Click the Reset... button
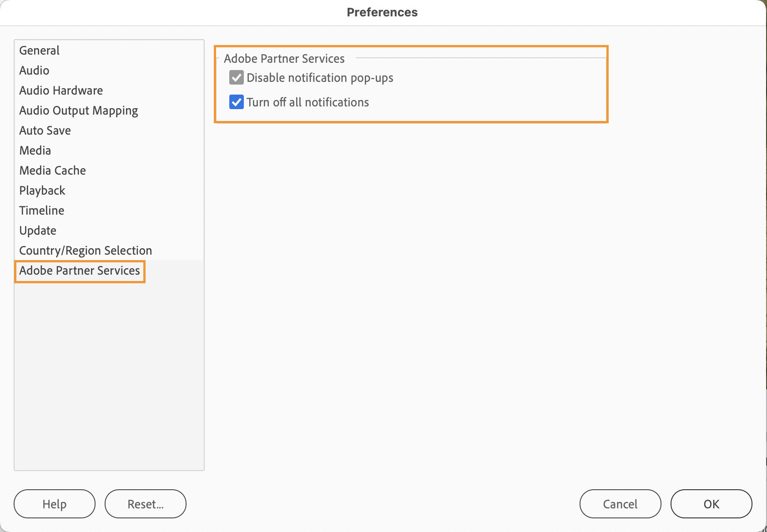Viewport: 767px width, 532px height. click(x=145, y=504)
